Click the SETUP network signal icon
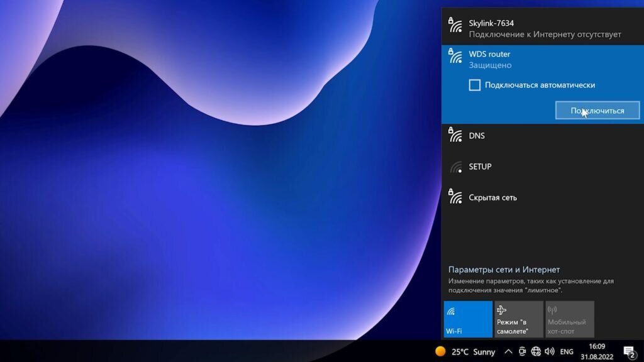The height and width of the screenshot is (362, 644). [456, 167]
